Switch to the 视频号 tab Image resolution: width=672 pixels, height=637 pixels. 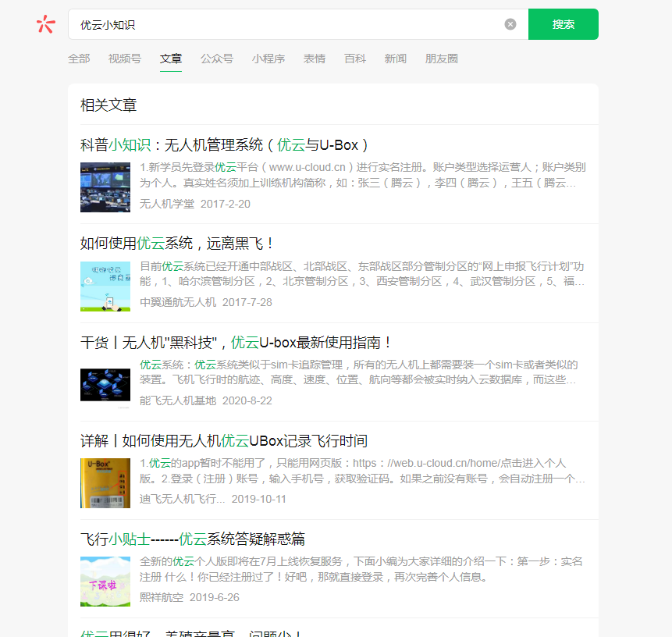pos(125,59)
